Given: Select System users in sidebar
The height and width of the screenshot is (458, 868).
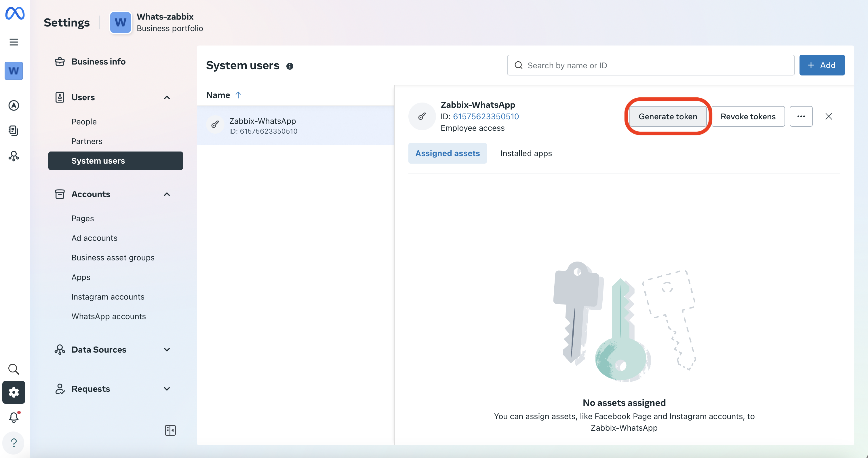Looking at the screenshot, I should coord(116,160).
